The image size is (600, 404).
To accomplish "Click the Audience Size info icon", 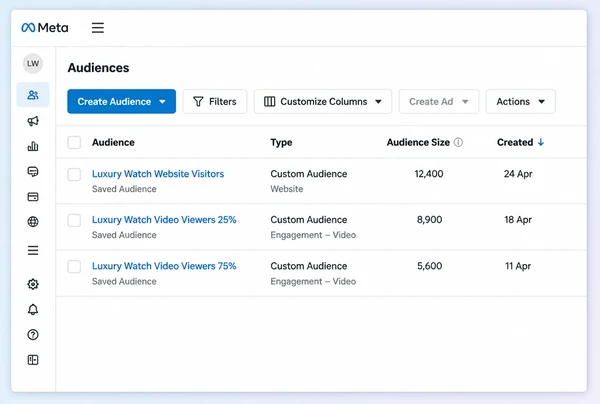I will click(458, 142).
